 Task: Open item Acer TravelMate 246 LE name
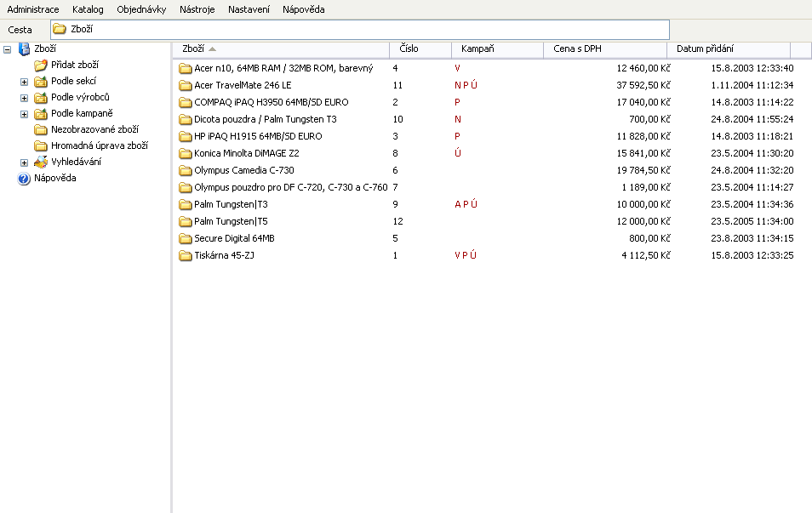pyautogui.click(x=243, y=85)
